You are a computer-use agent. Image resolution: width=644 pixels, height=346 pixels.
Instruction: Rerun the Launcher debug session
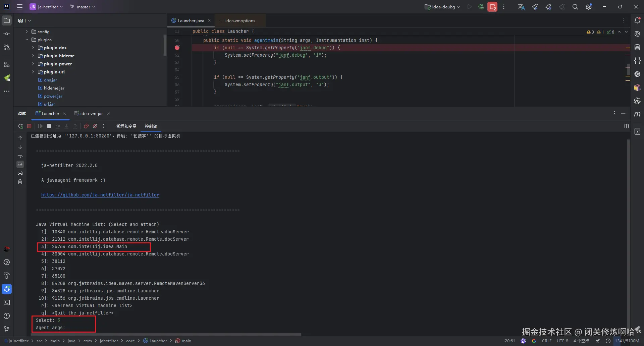[x=20, y=126]
